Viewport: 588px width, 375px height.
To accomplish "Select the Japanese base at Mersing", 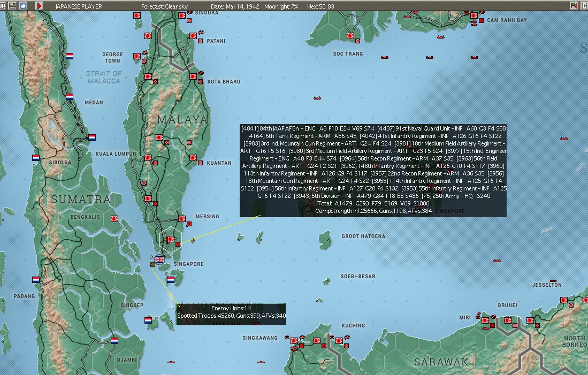I will pyautogui.click(x=182, y=219).
